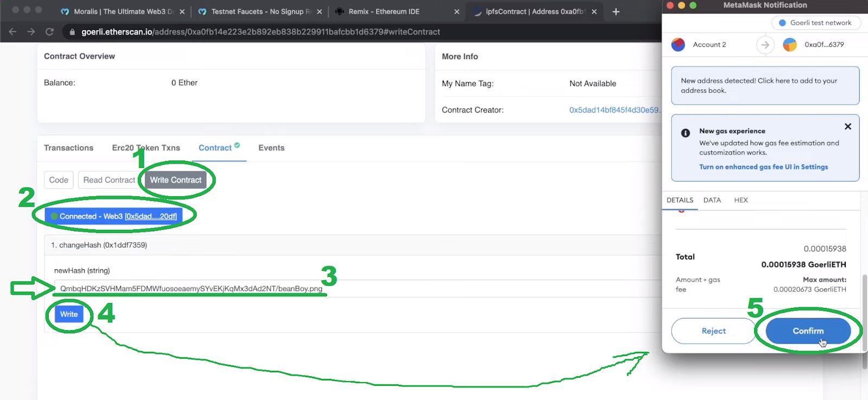The width and height of the screenshot is (868, 400).
Task: Click the newHash string input field
Action: (358, 288)
